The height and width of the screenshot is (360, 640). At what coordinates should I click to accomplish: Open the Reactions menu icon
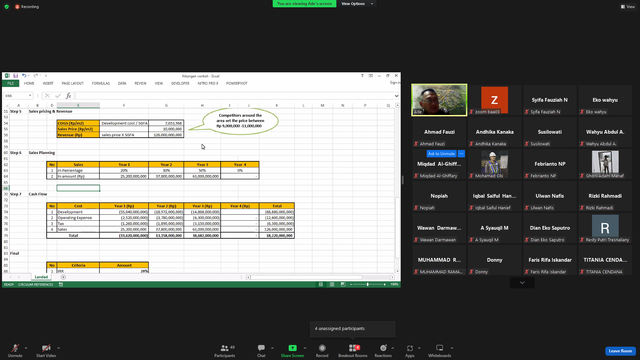(x=383, y=348)
